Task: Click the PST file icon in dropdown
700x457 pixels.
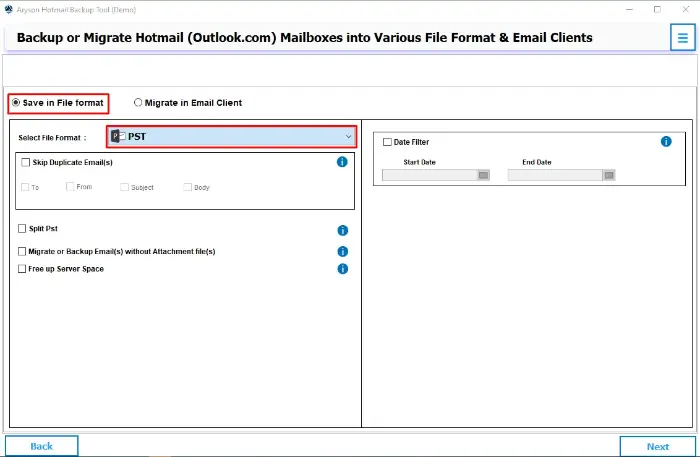Action: coord(118,136)
